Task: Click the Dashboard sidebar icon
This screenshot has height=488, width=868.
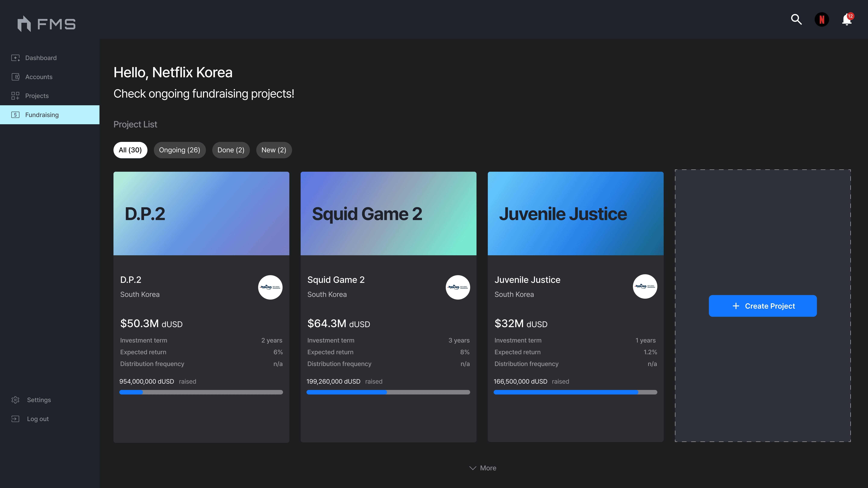Action: pyautogui.click(x=15, y=58)
